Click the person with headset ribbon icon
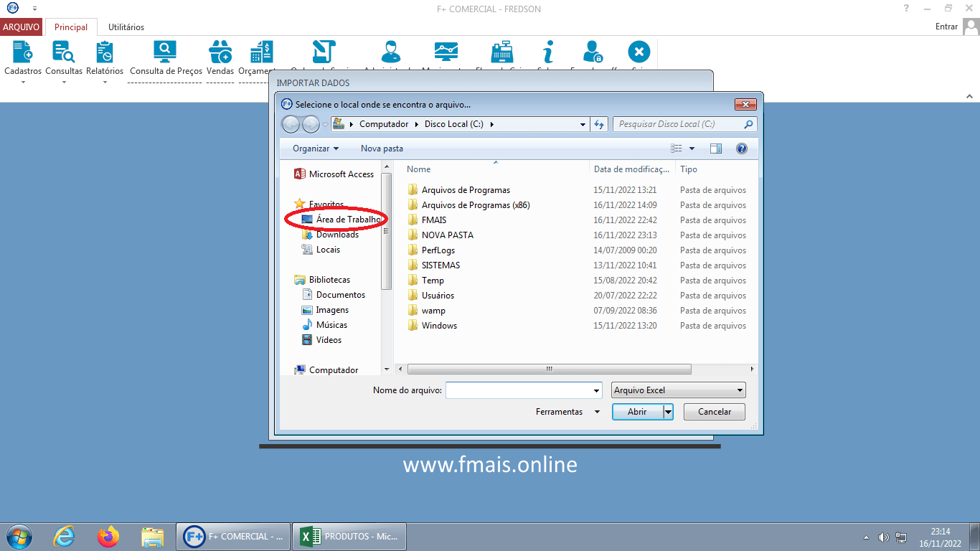 (x=391, y=52)
